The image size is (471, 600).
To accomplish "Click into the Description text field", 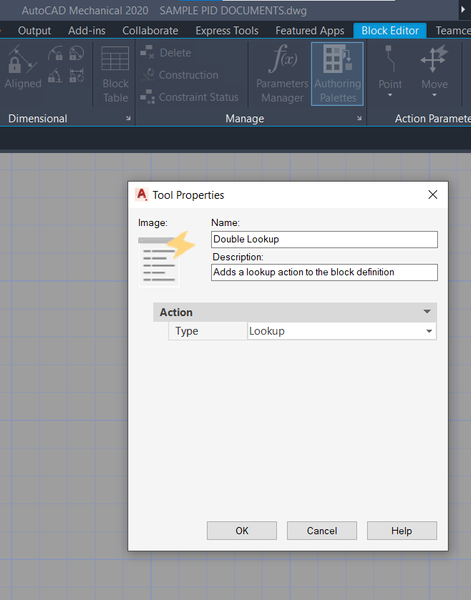I will tap(324, 272).
